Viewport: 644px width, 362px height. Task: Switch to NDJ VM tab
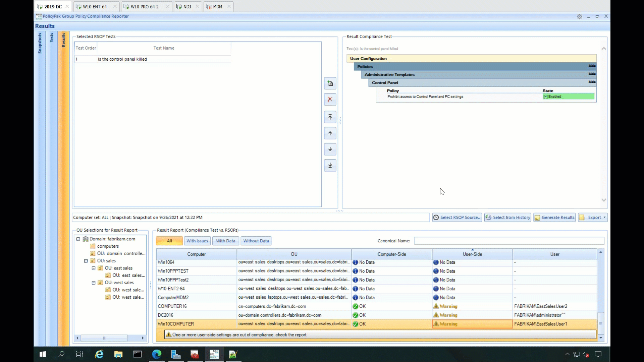coord(187,7)
